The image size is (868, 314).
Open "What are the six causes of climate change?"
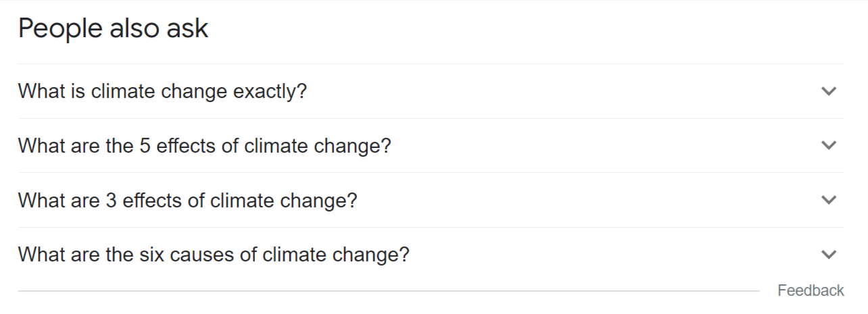pos(214,255)
